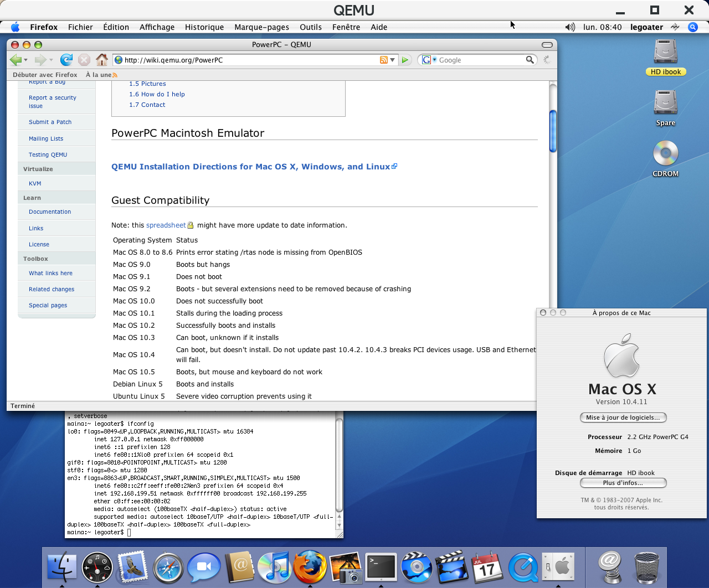Click 'Mise à jour de logiciels...' button
Image resolution: width=709 pixels, height=588 pixels.
click(623, 417)
